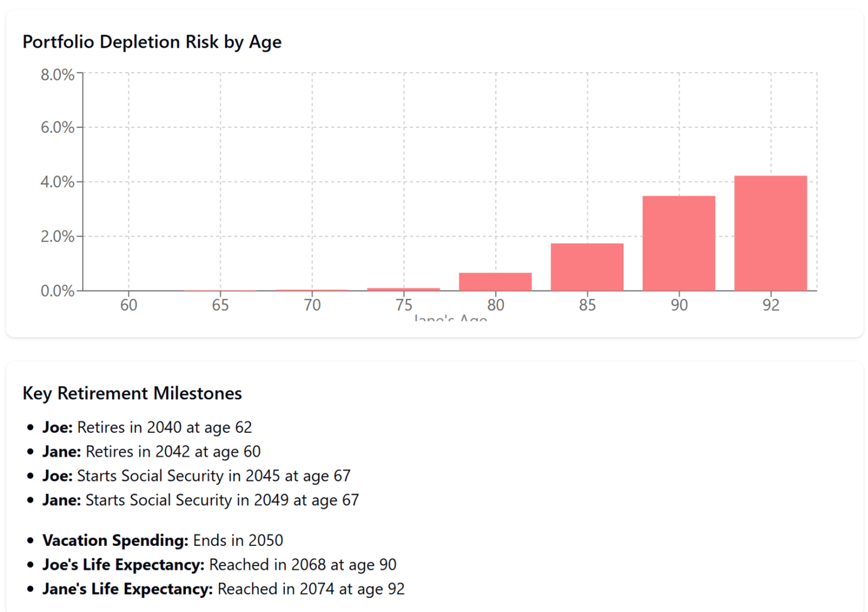Click the x-axis label 65
This screenshot has height=612, width=868.
[x=220, y=305]
